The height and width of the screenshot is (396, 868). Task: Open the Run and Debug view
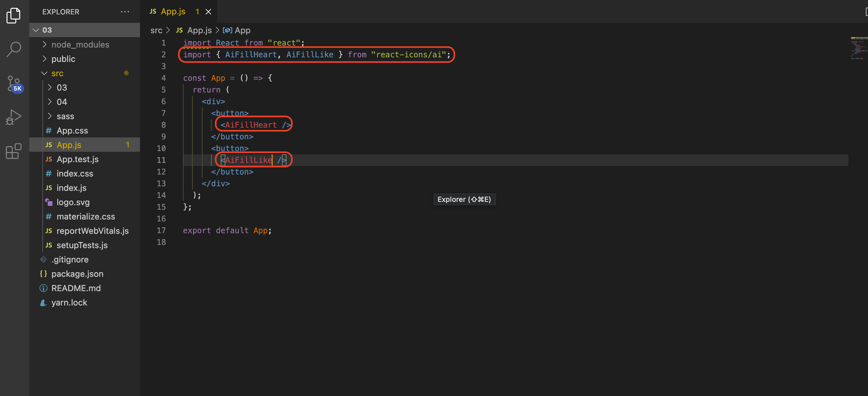pyautogui.click(x=13, y=117)
